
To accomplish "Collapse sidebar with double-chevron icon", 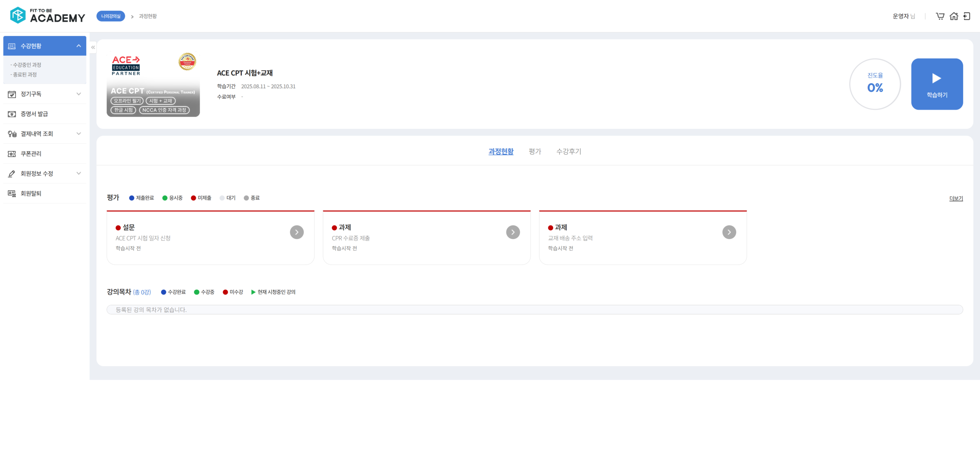I will coord(93,47).
